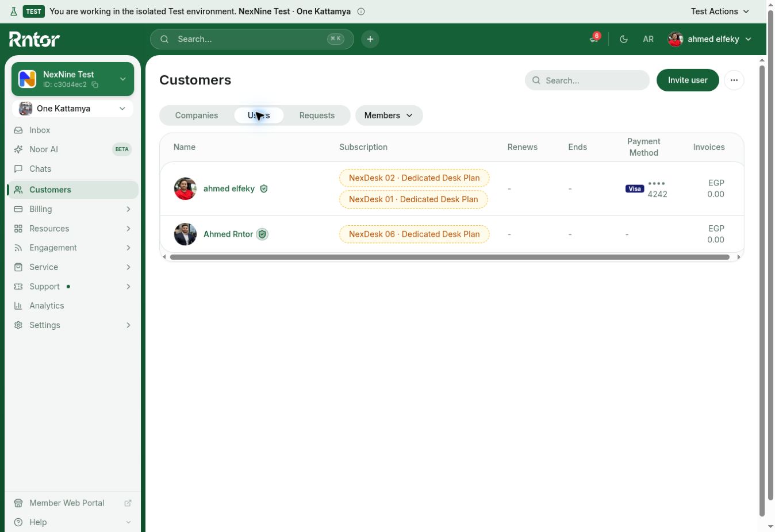Expand the Service submenu chevron
Viewport: 775px width, 532px height.
(x=128, y=267)
